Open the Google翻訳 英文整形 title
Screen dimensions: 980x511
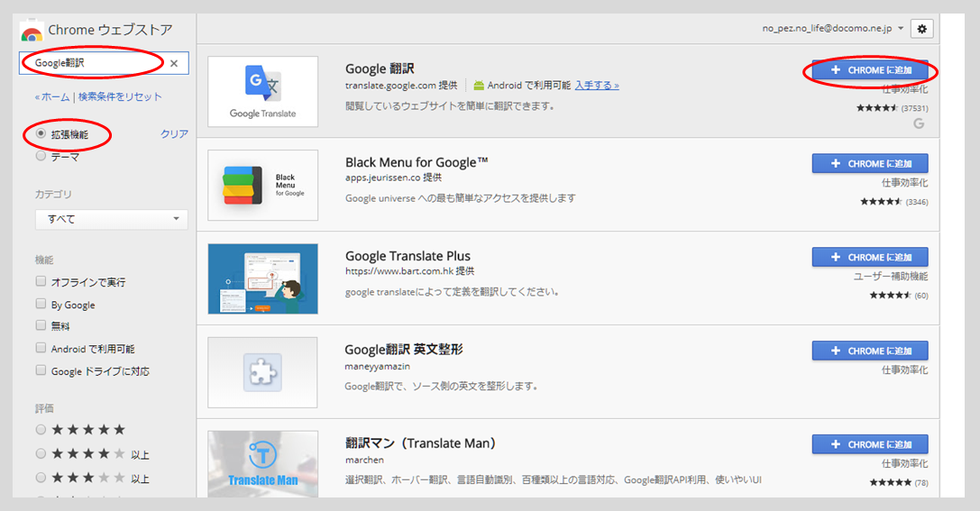[x=404, y=350]
